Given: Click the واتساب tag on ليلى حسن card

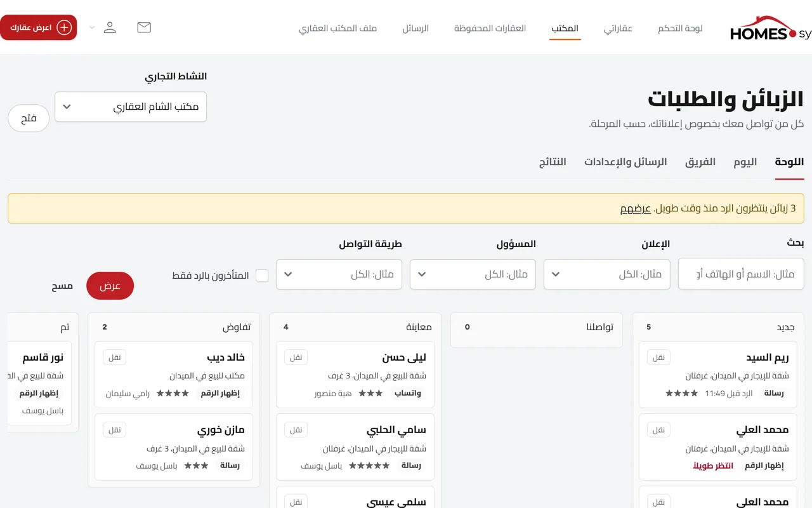Looking at the screenshot, I should click(408, 393).
